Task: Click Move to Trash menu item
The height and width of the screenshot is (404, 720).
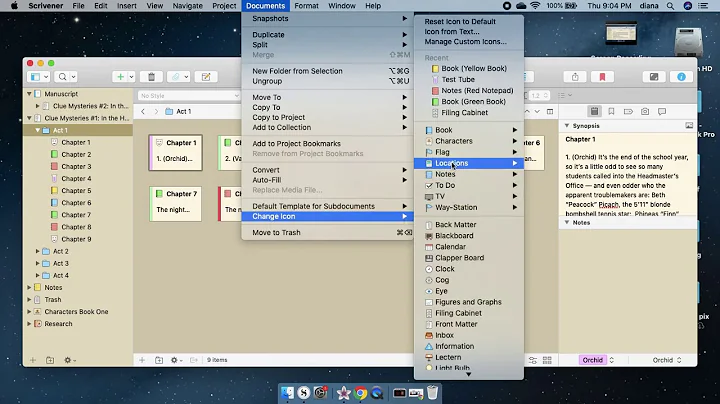Action: click(x=327, y=232)
